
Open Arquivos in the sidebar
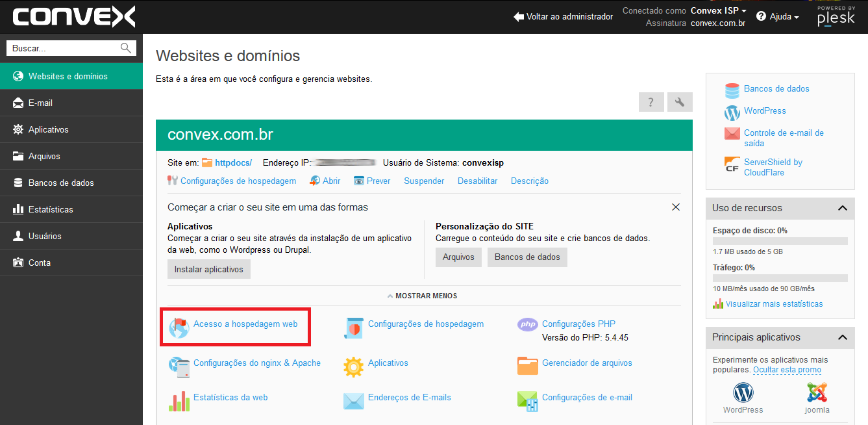(x=71, y=156)
